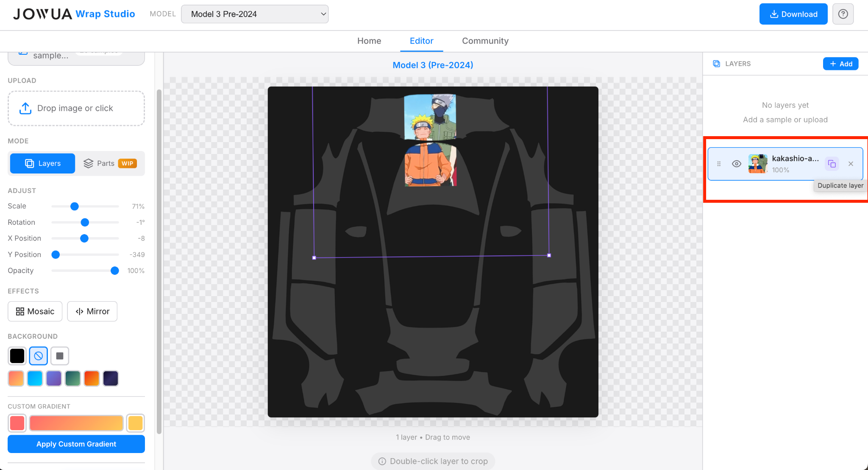Grab the layer drag handle icon

click(x=719, y=164)
